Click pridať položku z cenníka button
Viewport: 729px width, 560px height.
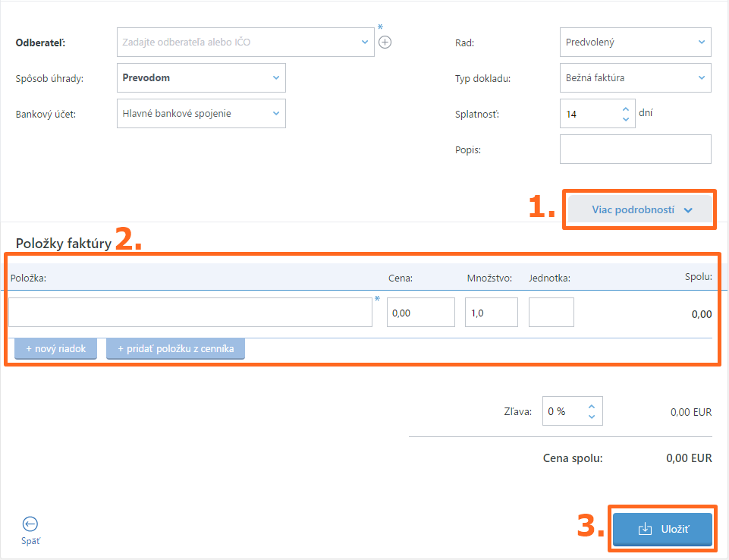[x=175, y=349]
